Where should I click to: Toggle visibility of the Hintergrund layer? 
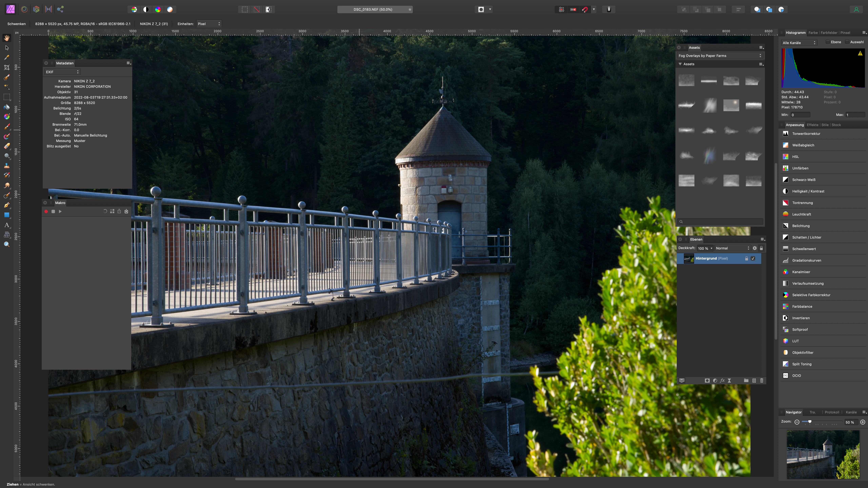[x=753, y=258]
